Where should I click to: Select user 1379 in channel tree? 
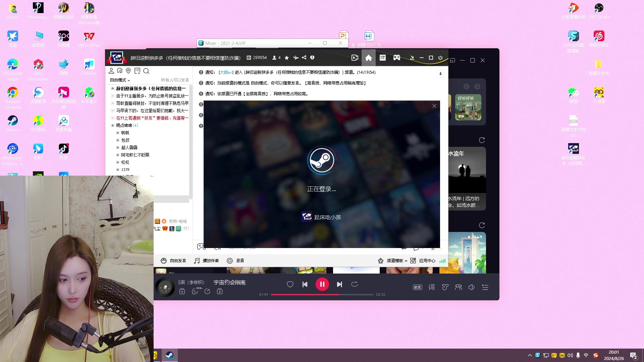click(x=125, y=170)
